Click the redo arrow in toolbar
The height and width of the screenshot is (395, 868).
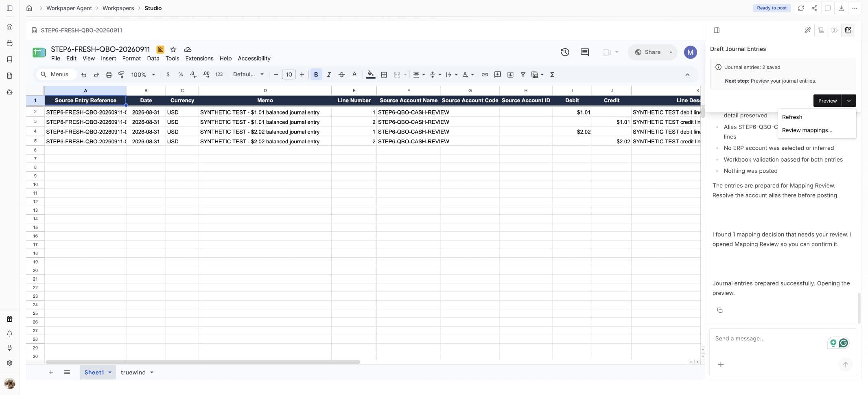pyautogui.click(x=96, y=75)
